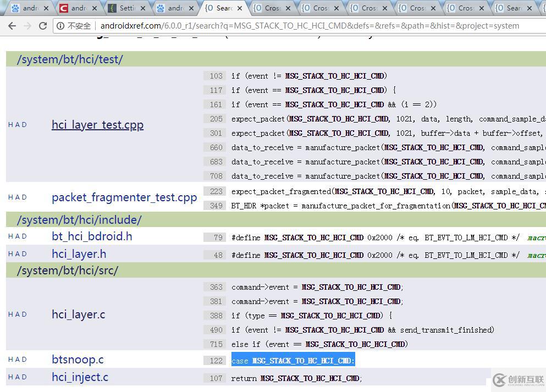Open line 363 command->event match
The height and width of the screenshot is (392, 546).
coord(317,287)
